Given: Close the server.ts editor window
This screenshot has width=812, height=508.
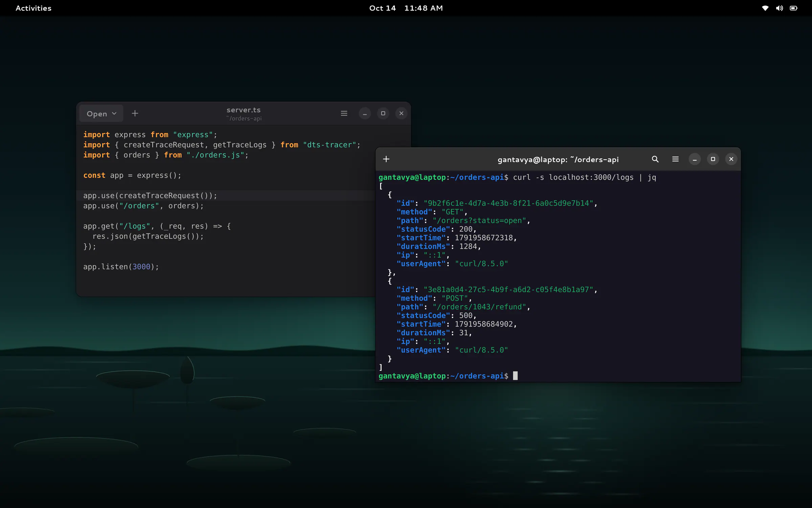Looking at the screenshot, I should pyautogui.click(x=401, y=113).
